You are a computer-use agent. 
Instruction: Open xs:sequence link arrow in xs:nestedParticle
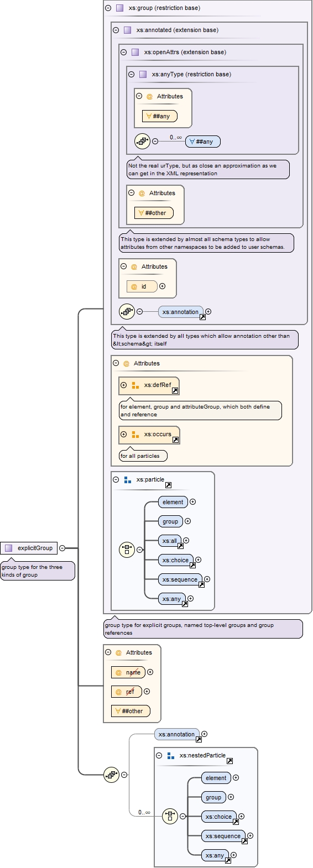(x=244, y=841)
